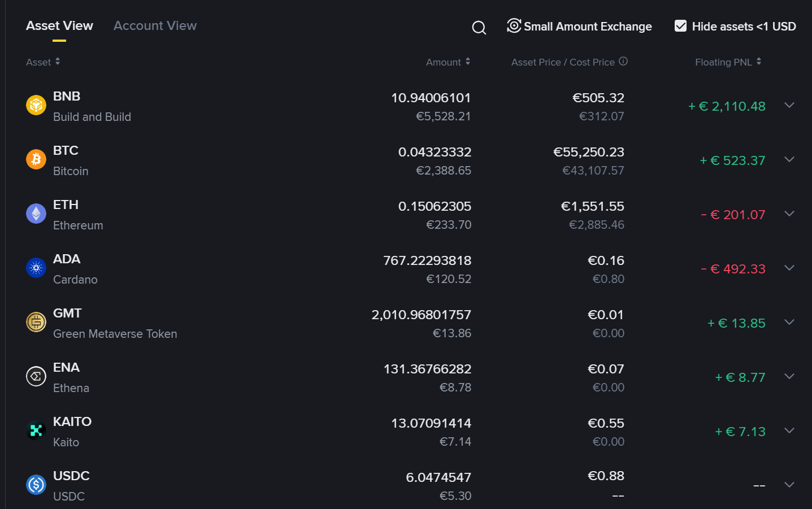Open the asset search magnifier icon
This screenshot has width=812, height=509.
(479, 27)
